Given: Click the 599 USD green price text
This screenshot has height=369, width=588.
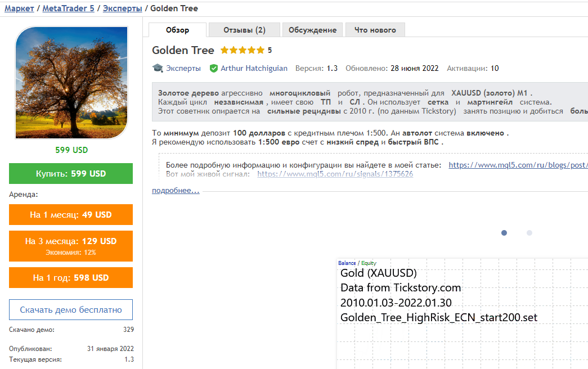Looking at the screenshot, I should 71,150.
